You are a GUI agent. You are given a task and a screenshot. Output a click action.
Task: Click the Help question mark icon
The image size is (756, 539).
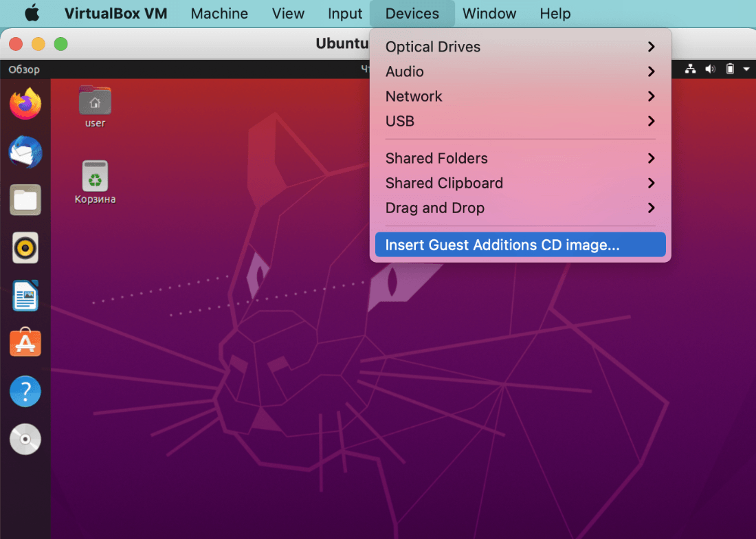[x=25, y=391]
